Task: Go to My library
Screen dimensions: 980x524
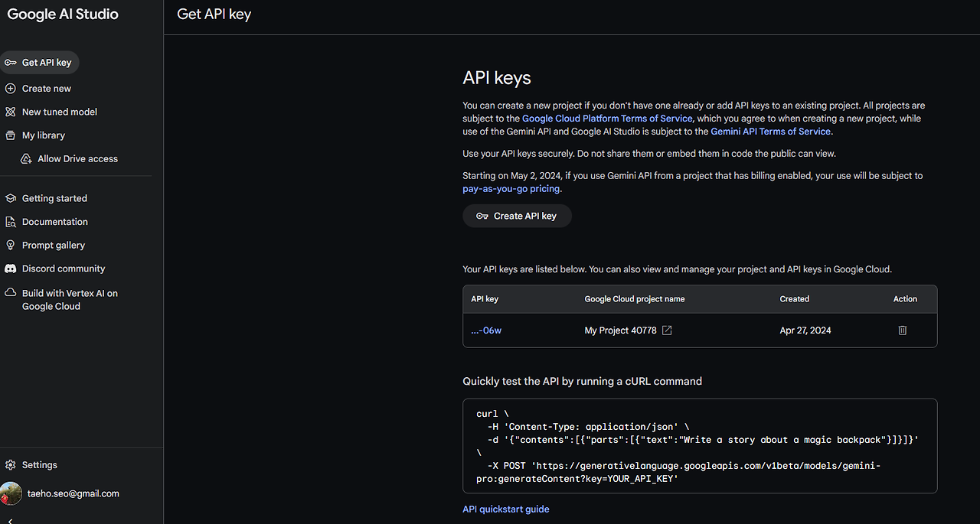Action: (x=44, y=135)
